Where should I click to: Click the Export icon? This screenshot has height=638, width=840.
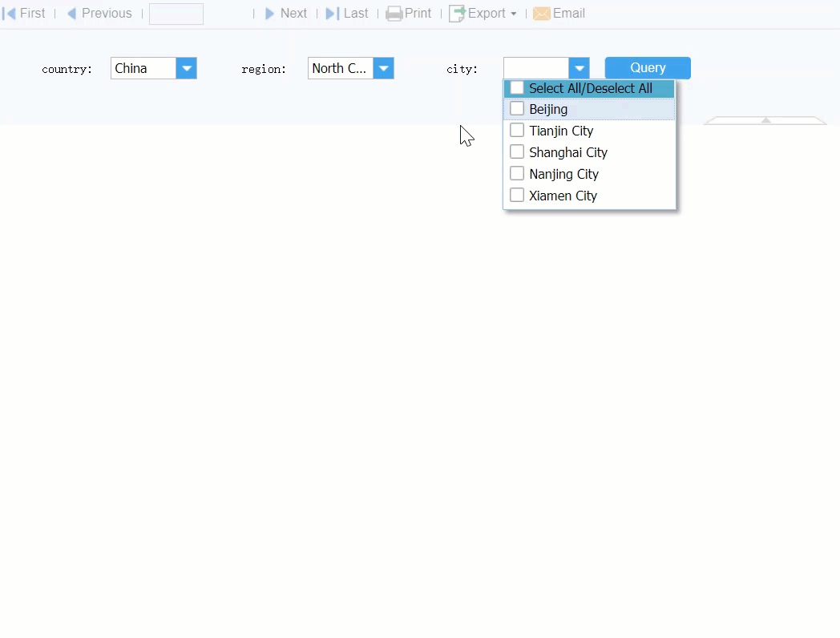(458, 13)
